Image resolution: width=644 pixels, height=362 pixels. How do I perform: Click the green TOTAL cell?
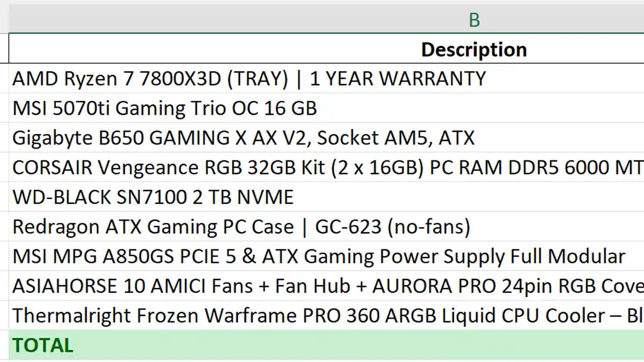(x=322, y=345)
